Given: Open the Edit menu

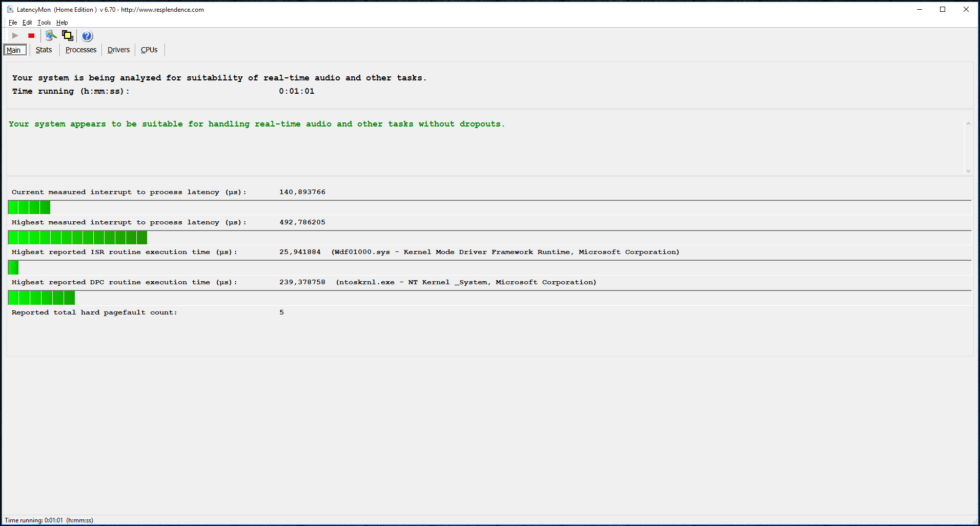Looking at the screenshot, I should pyautogui.click(x=27, y=23).
